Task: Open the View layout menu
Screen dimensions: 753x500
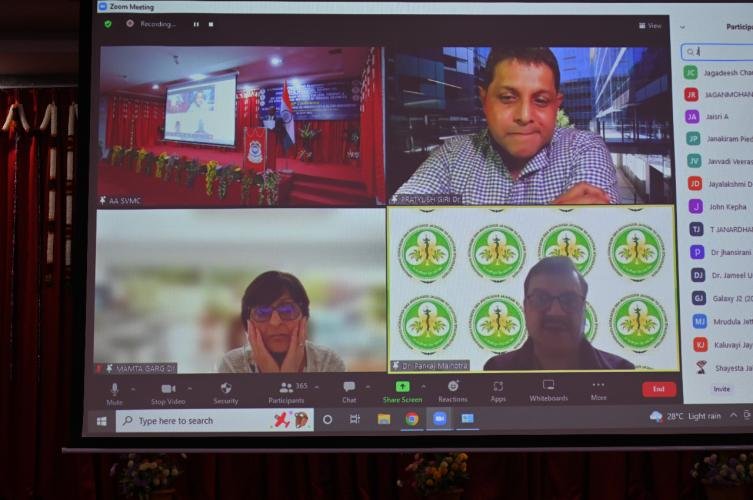Action: coord(650,26)
